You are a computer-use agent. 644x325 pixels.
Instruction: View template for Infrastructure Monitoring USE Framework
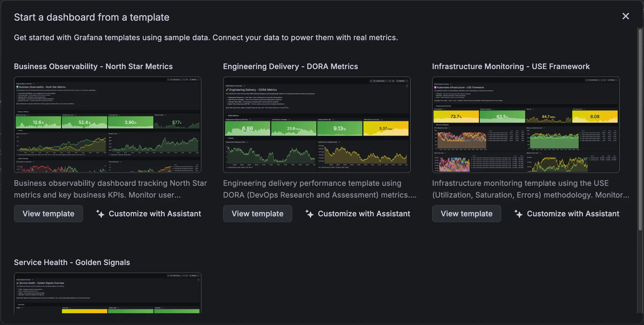coord(466,214)
